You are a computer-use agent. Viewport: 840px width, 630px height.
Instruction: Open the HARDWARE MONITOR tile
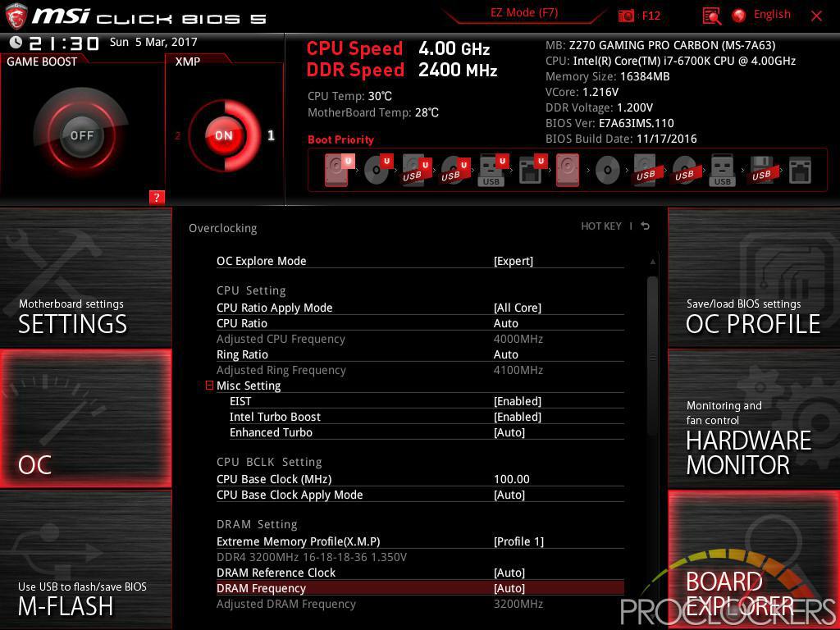click(754, 418)
